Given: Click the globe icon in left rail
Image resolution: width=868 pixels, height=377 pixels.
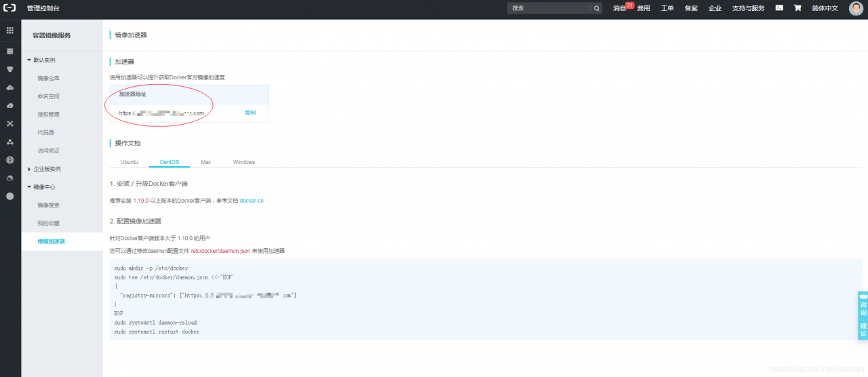Looking at the screenshot, I should coord(10,160).
